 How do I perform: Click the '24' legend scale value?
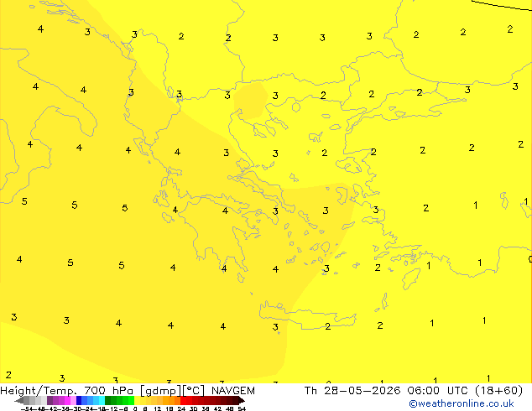[181, 409]
